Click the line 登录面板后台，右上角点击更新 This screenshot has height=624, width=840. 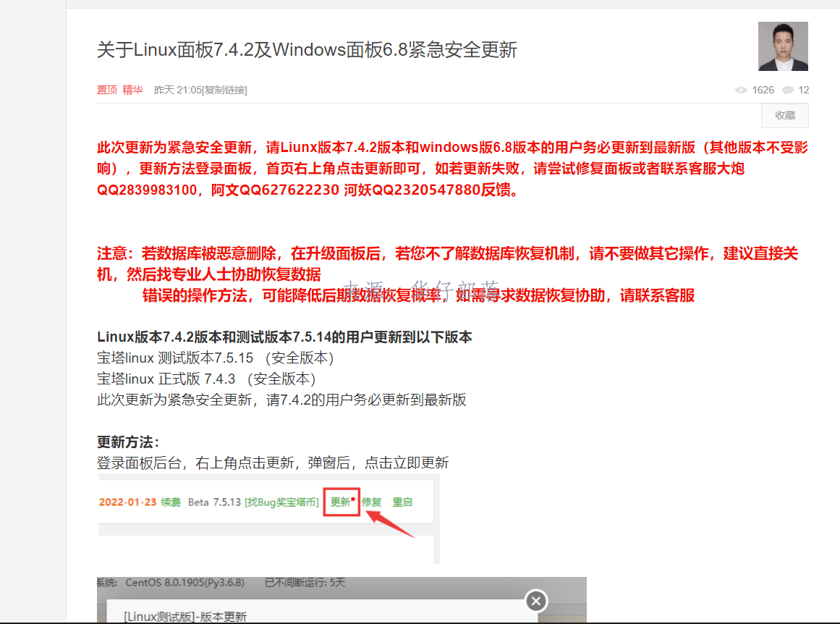(x=273, y=463)
